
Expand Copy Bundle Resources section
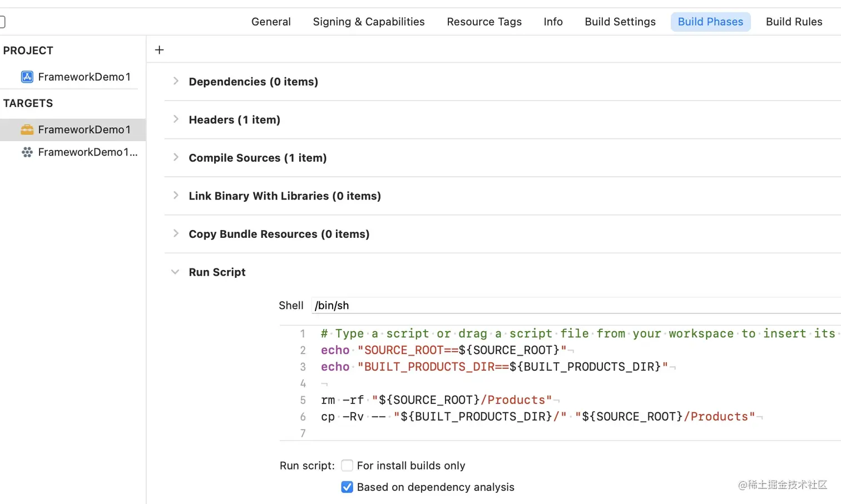(x=176, y=233)
